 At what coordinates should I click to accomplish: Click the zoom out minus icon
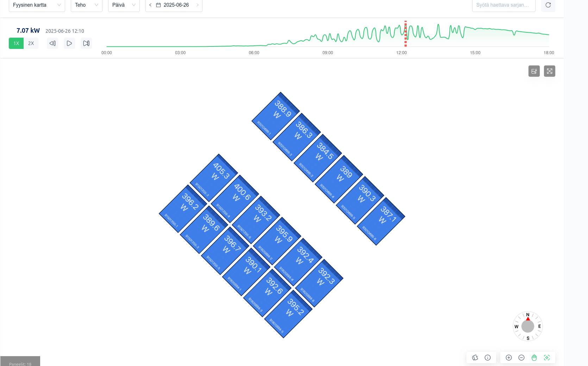[x=521, y=358]
